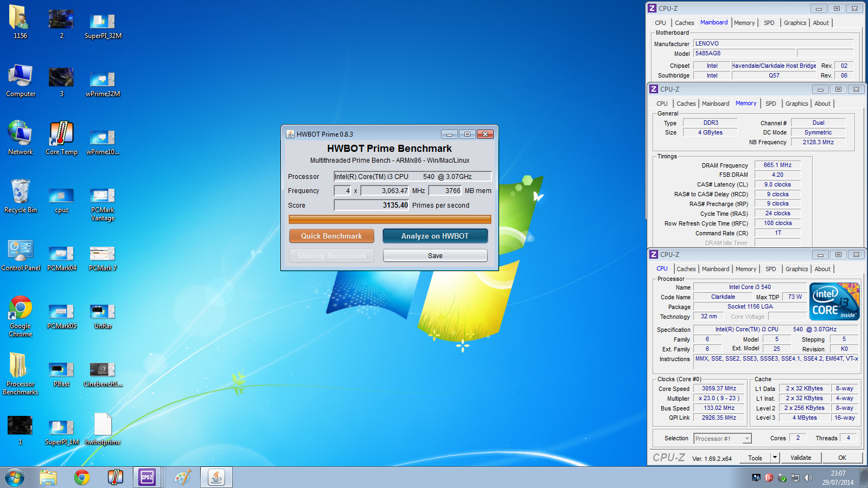868x488 pixels.
Task: Click the LENOVO manufacturer value
Action: point(773,43)
